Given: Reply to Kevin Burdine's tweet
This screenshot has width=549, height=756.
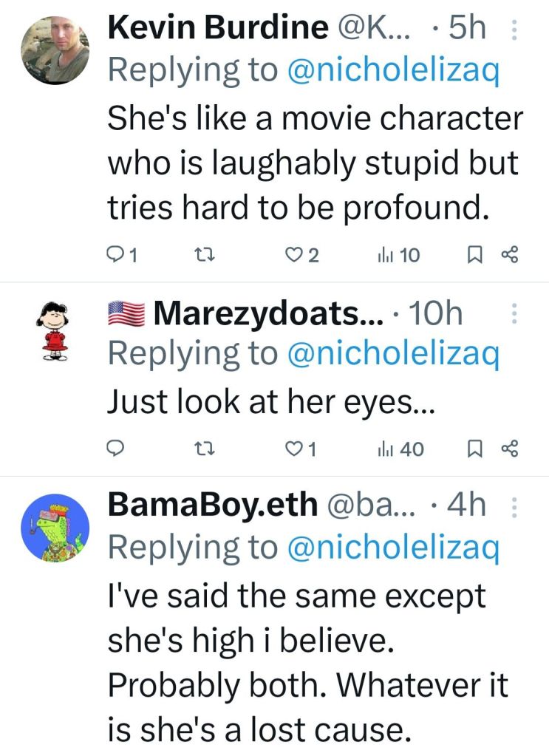Looking at the screenshot, I should [x=117, y=256].
